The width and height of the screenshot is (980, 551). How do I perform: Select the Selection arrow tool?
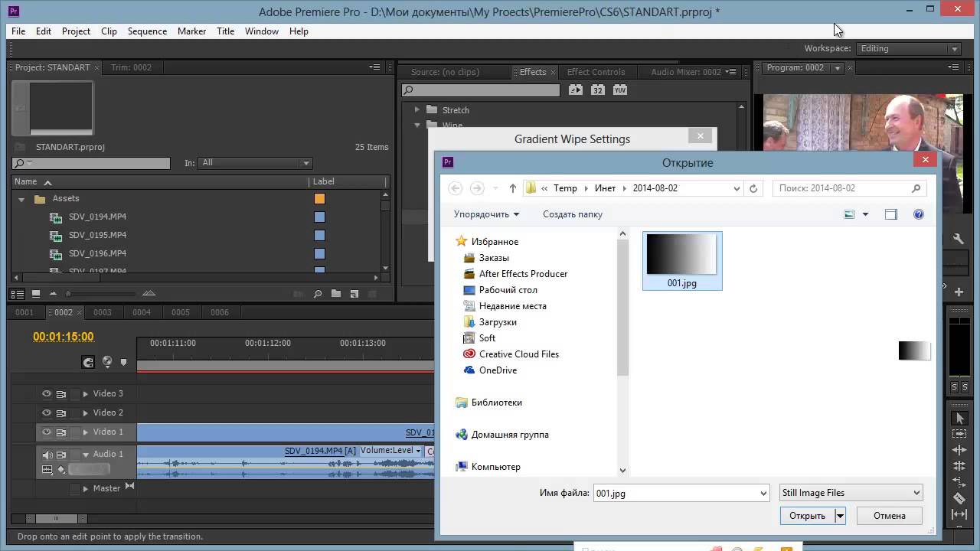point(959,419)
